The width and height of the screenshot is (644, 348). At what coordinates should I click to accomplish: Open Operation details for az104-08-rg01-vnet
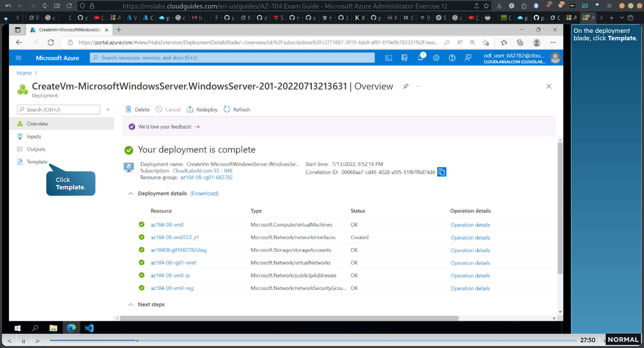pyautogui.click(x=470, y=263)
